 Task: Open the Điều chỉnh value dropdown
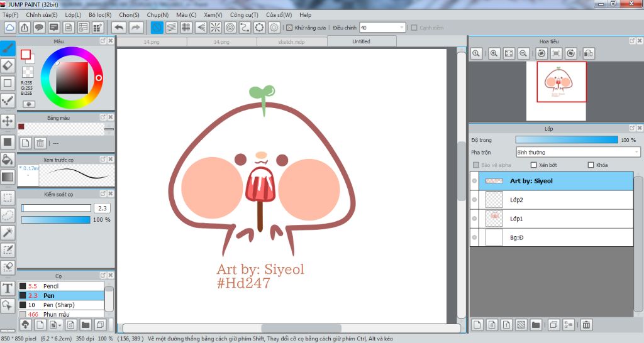coord(401,28)
